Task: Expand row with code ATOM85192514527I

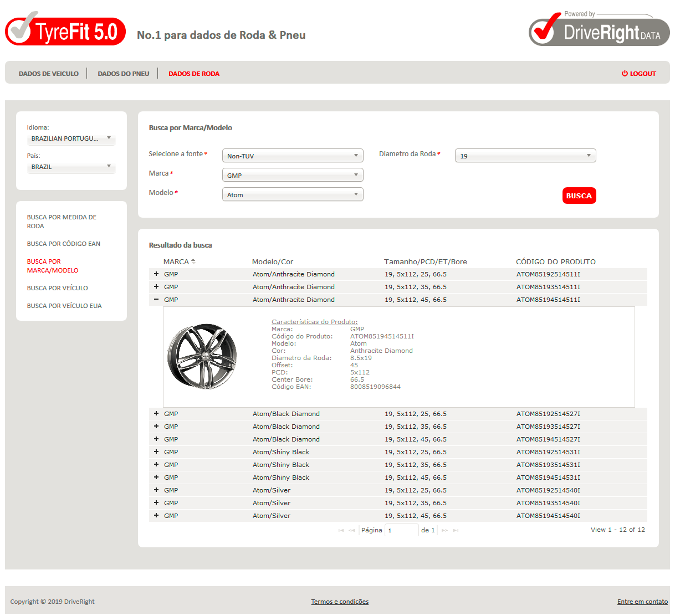Action: click(x=156, y=413)
